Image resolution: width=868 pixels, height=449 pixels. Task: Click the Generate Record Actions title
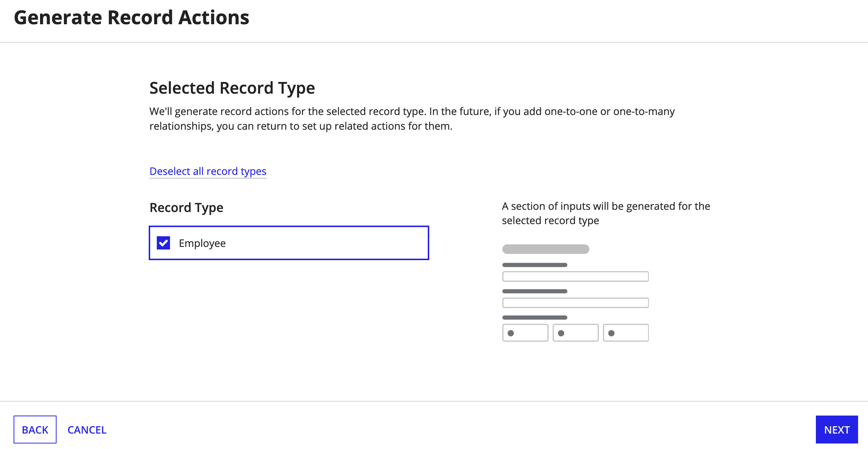131,17
